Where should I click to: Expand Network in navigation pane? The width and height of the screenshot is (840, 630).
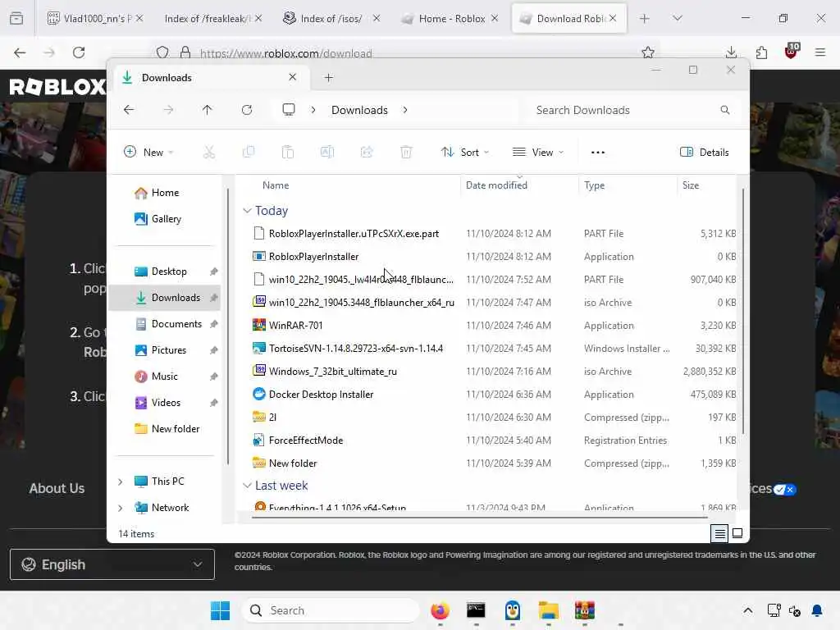(x=121, y=508)
